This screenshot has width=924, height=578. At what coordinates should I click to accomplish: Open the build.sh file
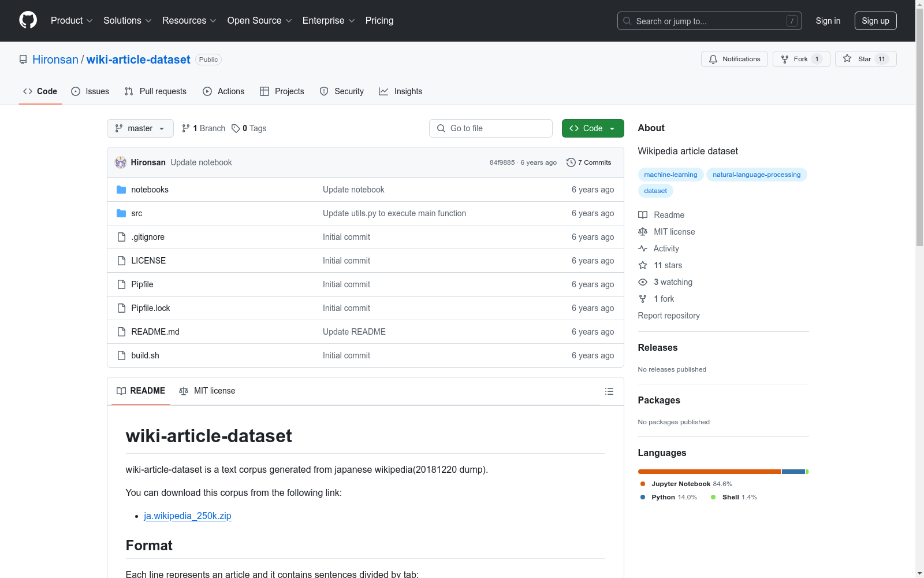[x=145, y=355]
